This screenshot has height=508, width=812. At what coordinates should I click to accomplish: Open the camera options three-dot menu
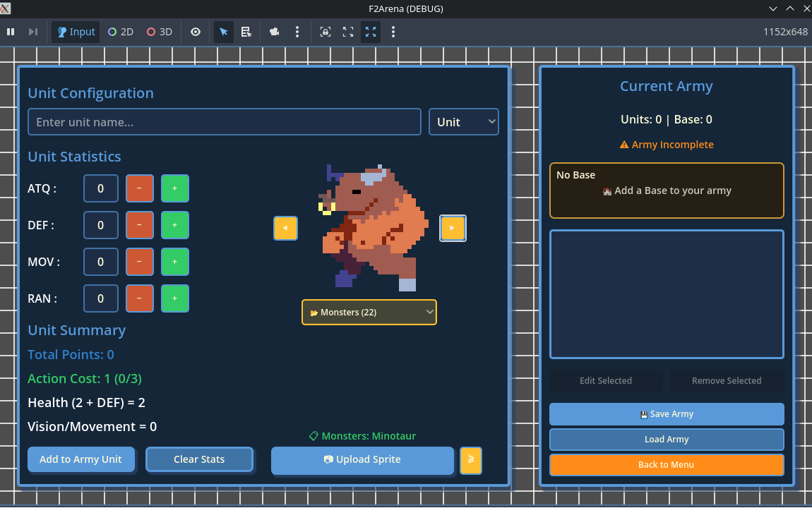click(x=297, y=32)
